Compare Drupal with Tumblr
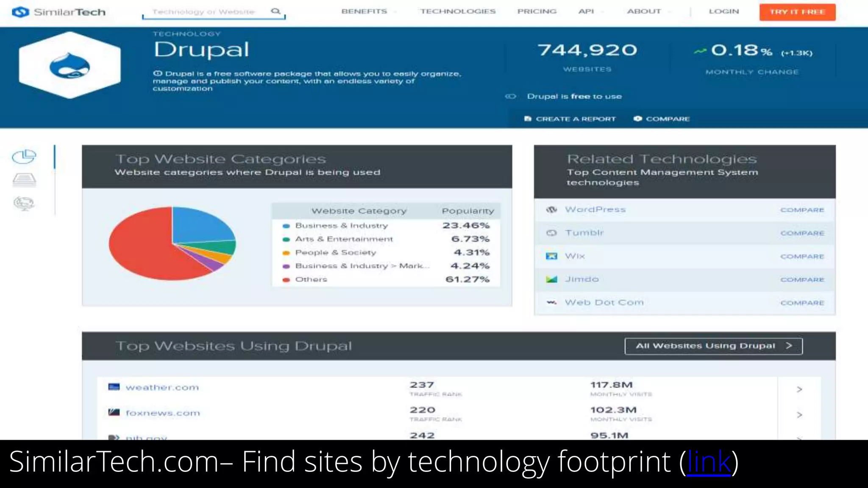The height and width of the screenshot is (488, 868). (x=802, y=233)
